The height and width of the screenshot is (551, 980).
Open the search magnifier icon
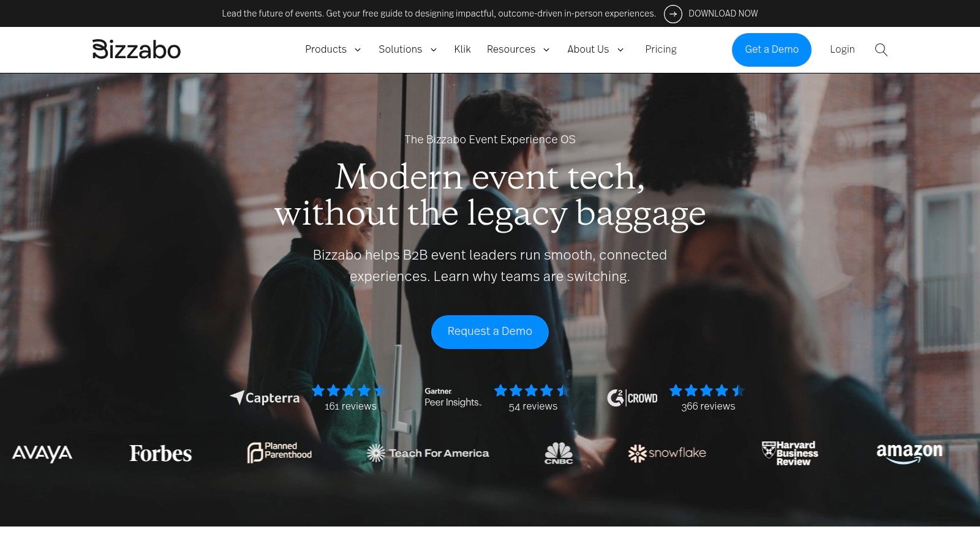tap(881, 50)
